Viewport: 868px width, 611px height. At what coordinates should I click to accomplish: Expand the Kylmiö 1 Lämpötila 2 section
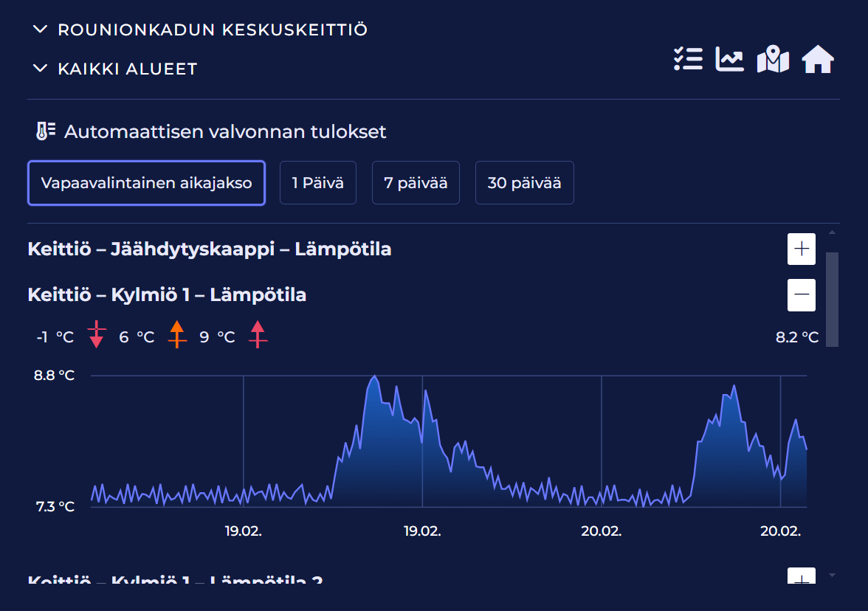tap(801, 577)
